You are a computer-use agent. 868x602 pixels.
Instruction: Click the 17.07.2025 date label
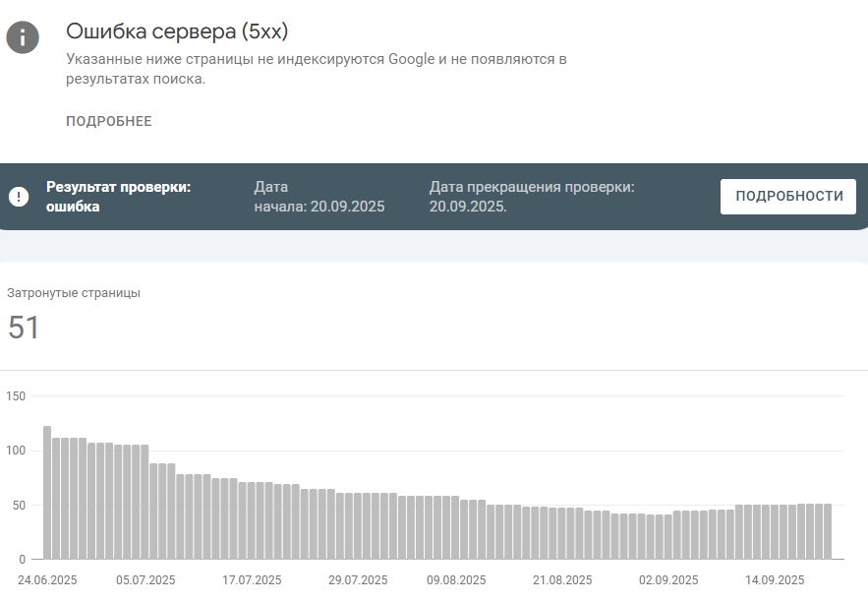[x=252, y=579]
